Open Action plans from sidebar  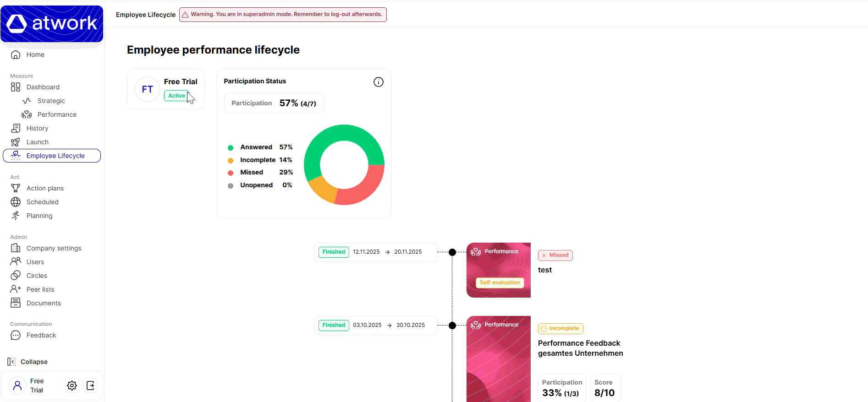45,188
